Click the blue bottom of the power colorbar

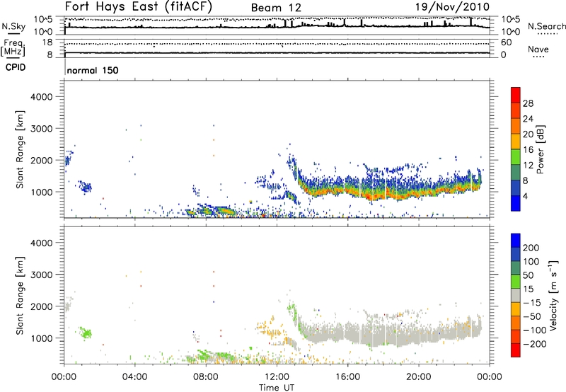[516, 203]
